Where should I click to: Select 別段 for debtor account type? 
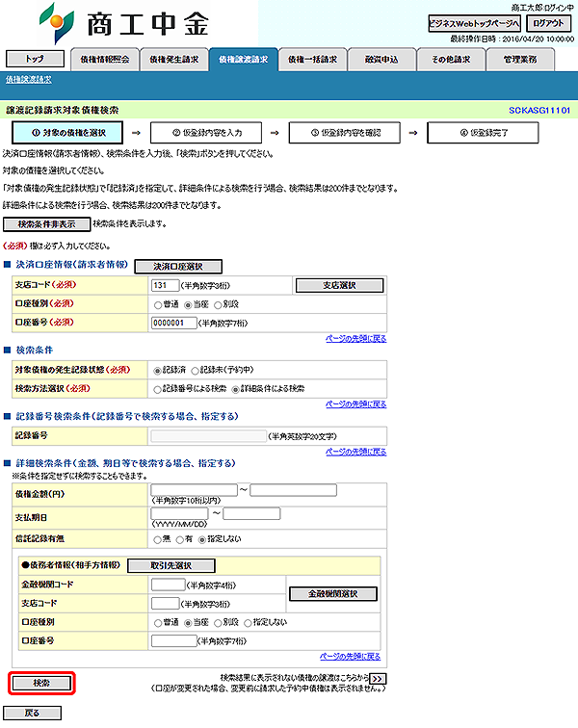click(218, 623)
